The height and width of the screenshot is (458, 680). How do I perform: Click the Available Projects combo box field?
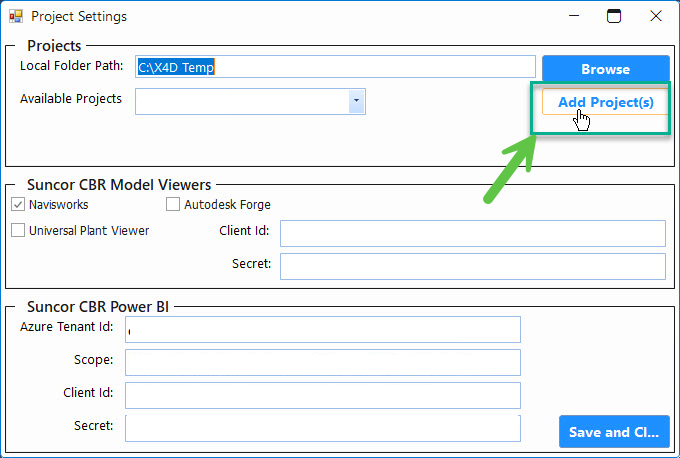(x=241, y=100)
